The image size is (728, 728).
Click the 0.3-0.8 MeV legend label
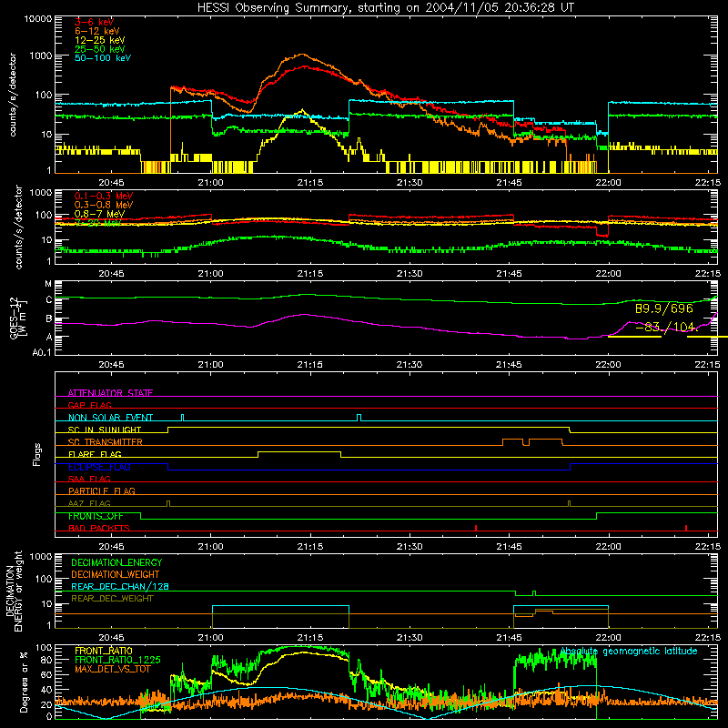click(104, 206)
